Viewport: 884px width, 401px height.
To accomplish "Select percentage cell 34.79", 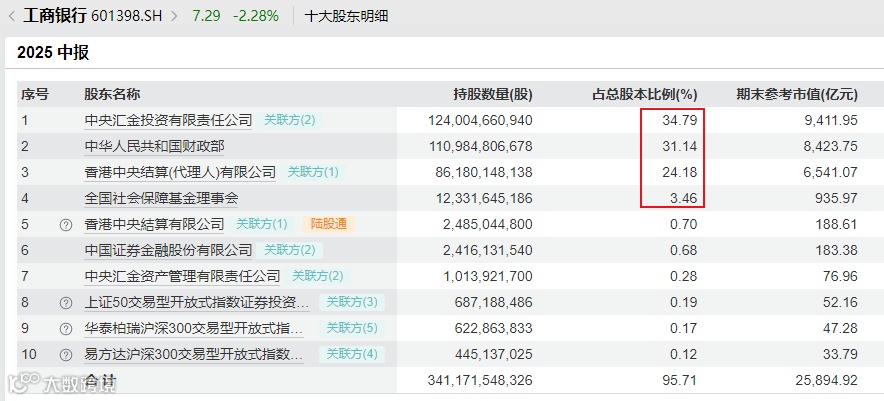I will pos(679,120).
